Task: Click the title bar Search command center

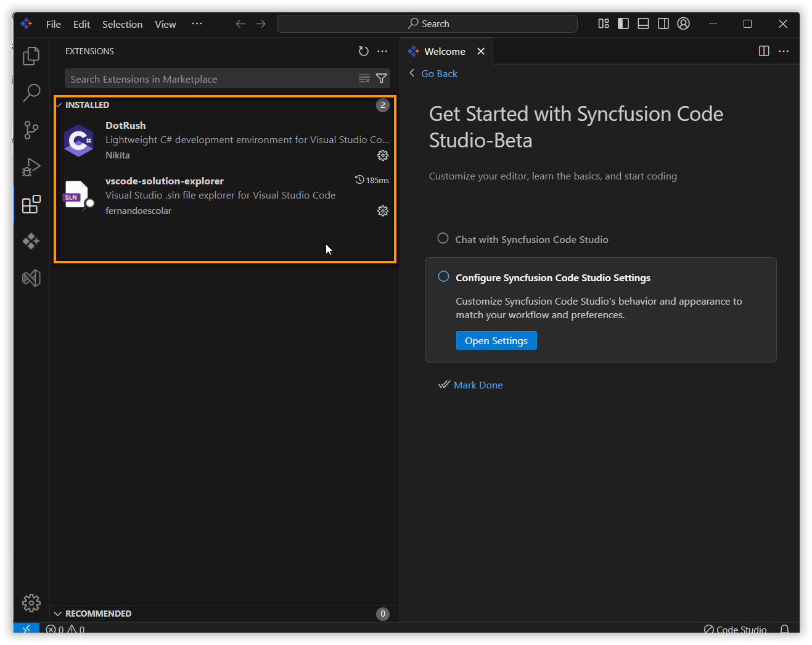Action: point(427,23)
